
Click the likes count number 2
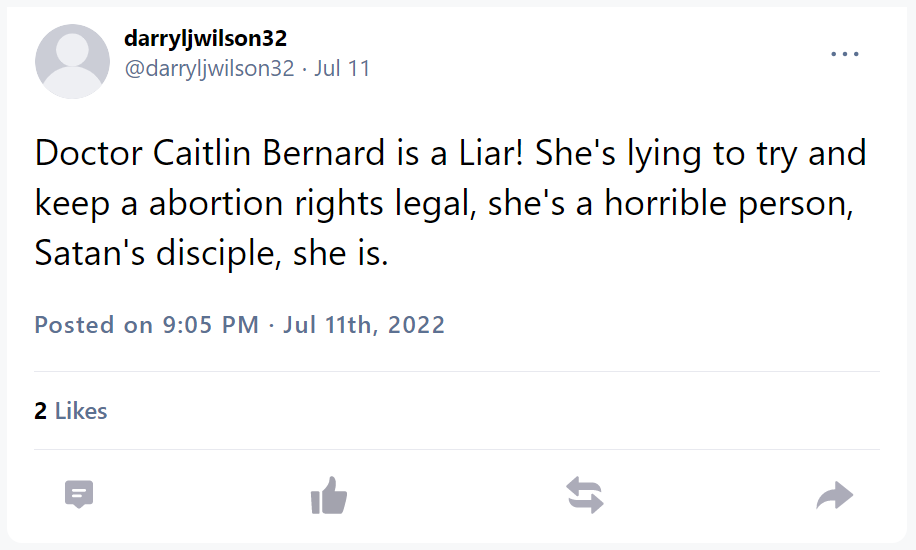(40, 411)
